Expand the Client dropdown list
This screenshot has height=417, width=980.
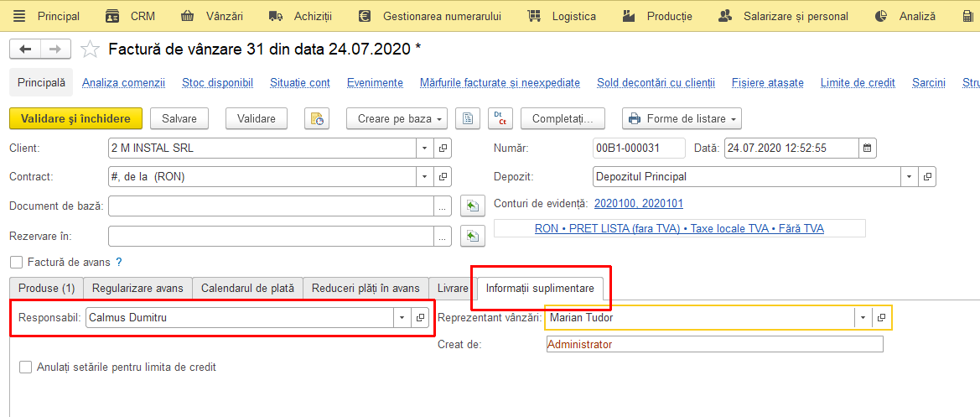tap(426, 149)
